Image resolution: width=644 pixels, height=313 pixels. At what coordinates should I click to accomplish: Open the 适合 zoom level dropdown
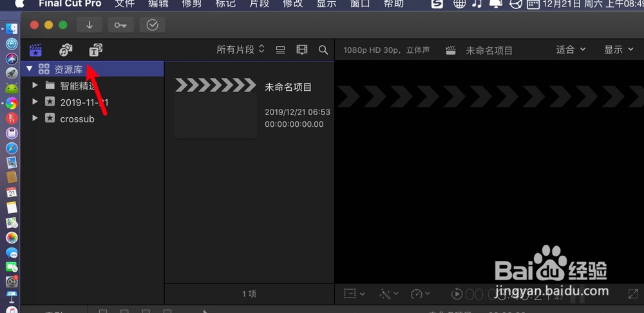click(x=571, y=50)
